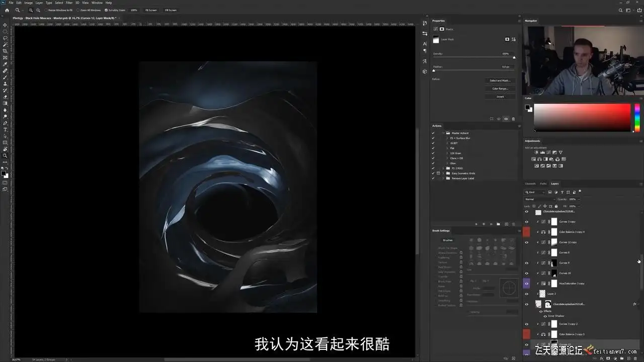Expand the Easy Isometric Grids action set
Screen dimensions: 644x362
click(x=443, y=173)
